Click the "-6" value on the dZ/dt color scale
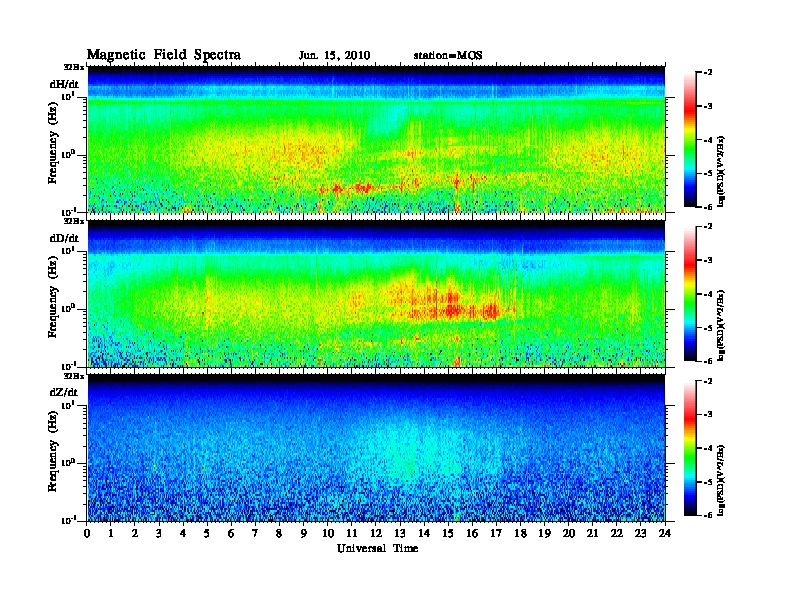The image size is (792, 612). [708, 515]
